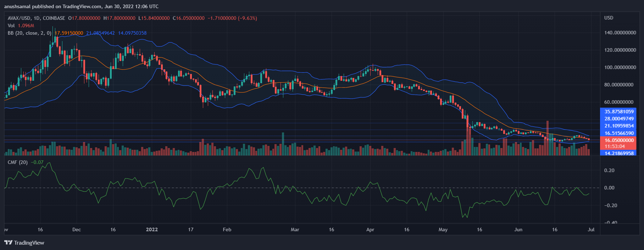Screen dimensions: 644x250
Task: Select the AVAX/USD symbol title
Action: click(x=19, y=18)
